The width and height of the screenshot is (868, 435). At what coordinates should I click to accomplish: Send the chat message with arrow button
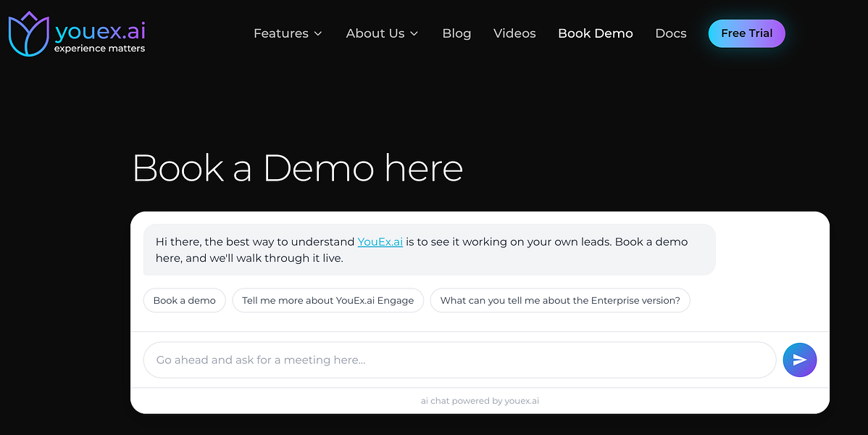tap(799, 360)
